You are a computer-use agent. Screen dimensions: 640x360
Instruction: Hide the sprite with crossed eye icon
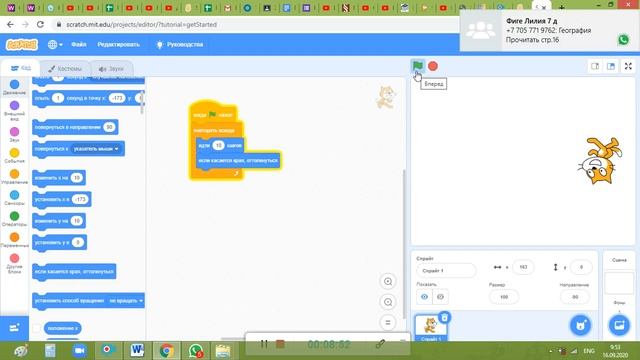pos(440,297)
